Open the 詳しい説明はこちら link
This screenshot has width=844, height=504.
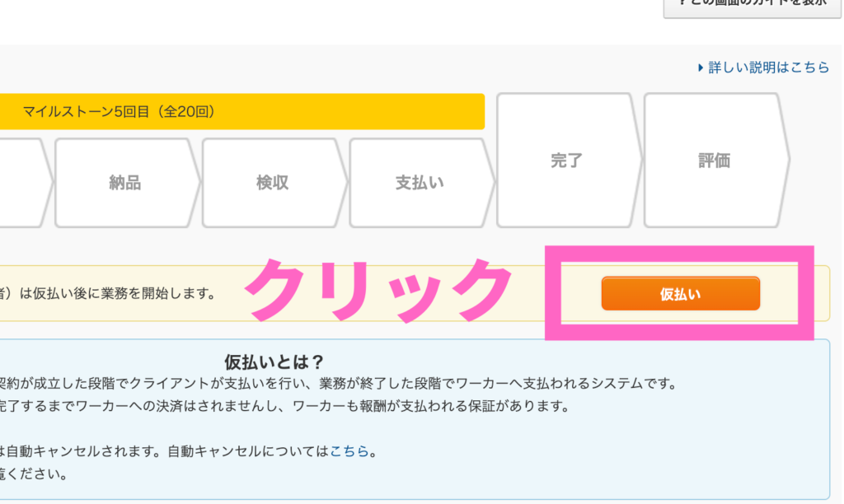(768, 68)
